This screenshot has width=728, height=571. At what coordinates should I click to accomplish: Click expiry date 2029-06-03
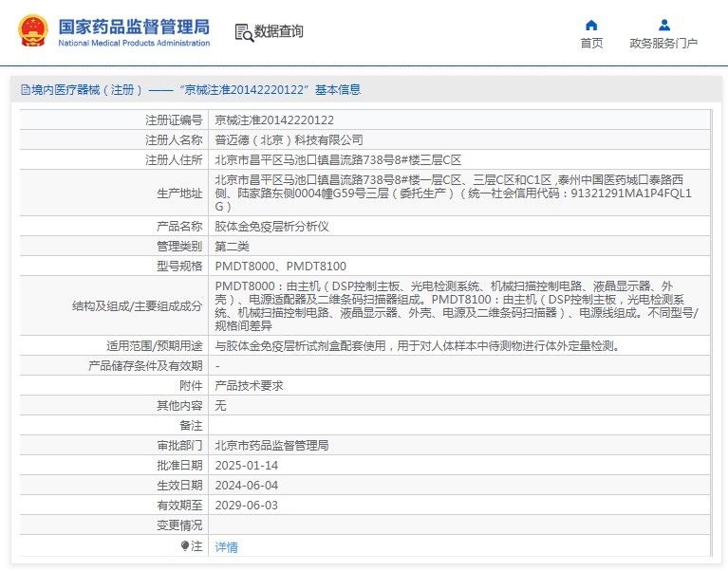coord(247,506)
